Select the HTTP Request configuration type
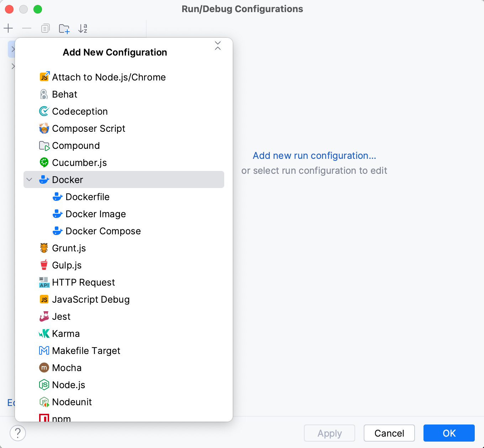 point(84,282)
